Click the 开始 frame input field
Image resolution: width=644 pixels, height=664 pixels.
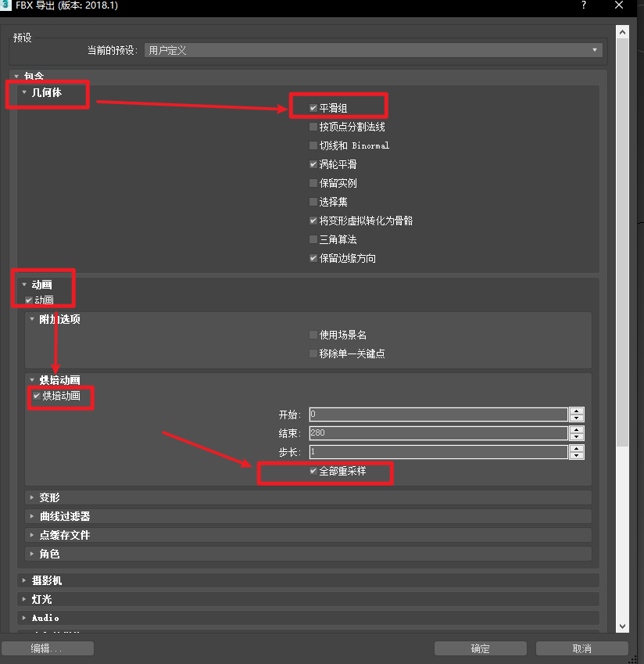tap(438, 415)
